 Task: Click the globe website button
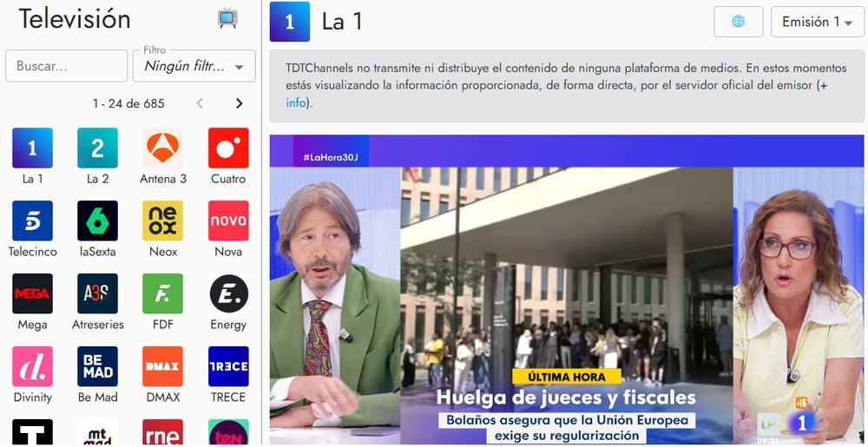pos(739,22)
